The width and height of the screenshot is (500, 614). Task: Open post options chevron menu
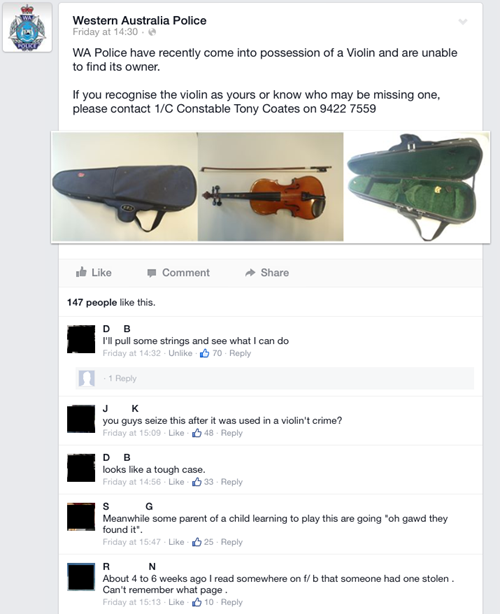463,22
